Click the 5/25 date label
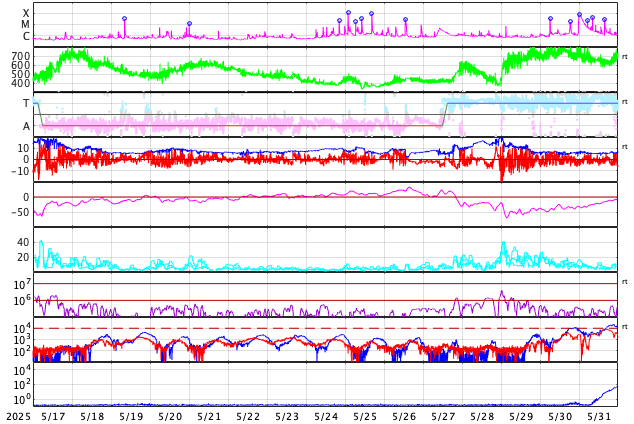The width and height of the screenshot is (634, 424). point(365,416)
